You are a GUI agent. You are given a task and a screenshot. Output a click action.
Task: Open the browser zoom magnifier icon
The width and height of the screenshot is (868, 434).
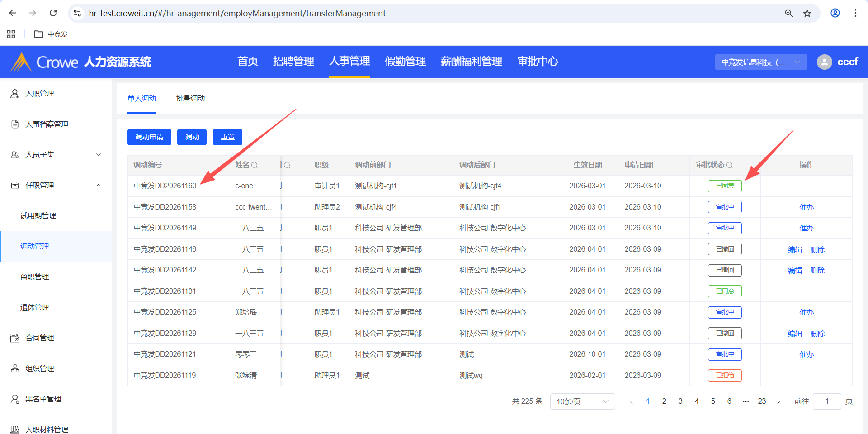(789, 13)
